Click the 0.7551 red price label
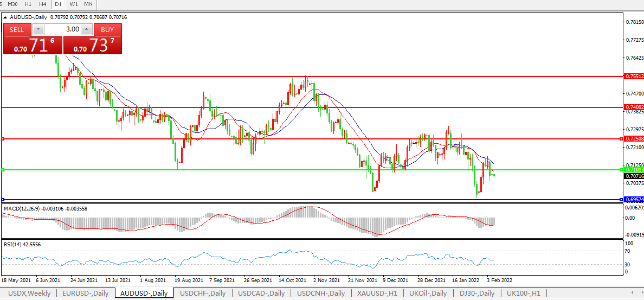Image resolution: width=644 pixels, height=300 pixels. [633, 76]
